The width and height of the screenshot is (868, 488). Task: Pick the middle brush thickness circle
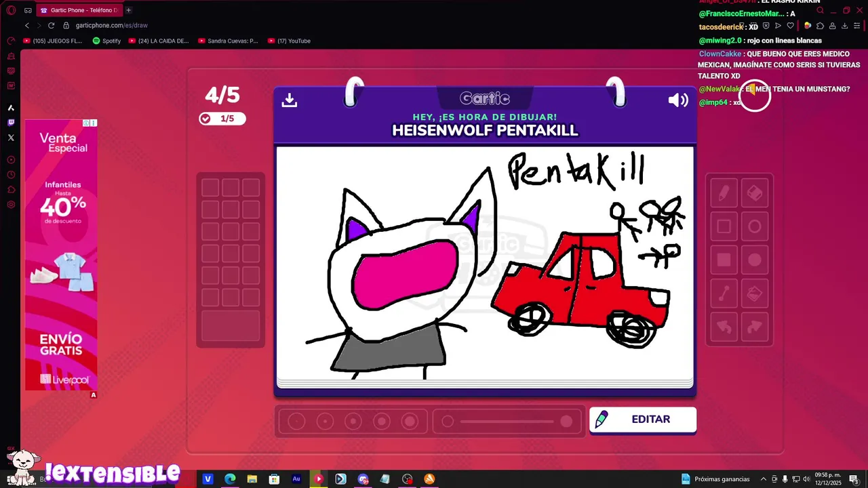click(353, 422)
